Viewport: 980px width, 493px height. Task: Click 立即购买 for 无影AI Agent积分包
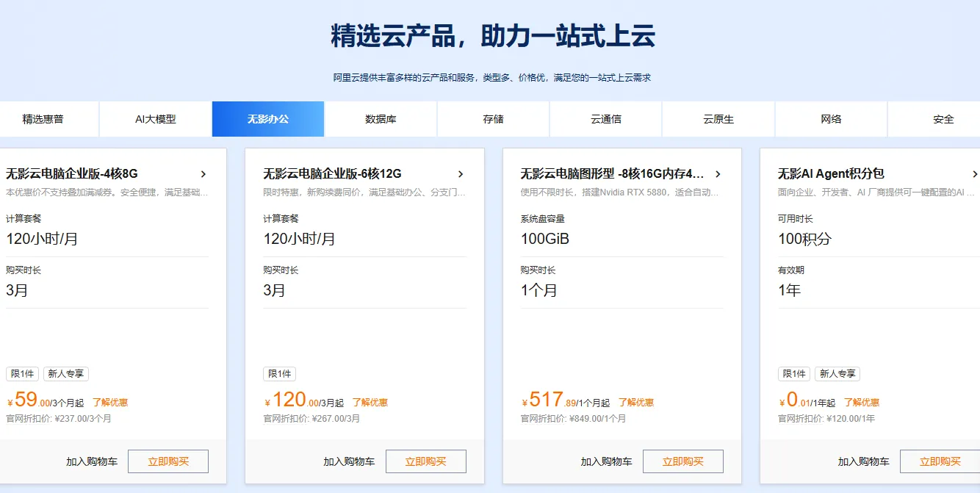[x=940, y=461]
